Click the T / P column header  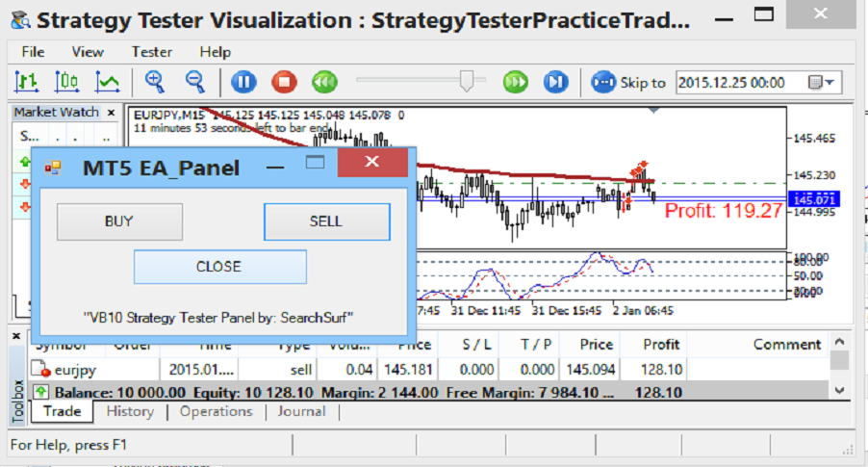[536, 345]
